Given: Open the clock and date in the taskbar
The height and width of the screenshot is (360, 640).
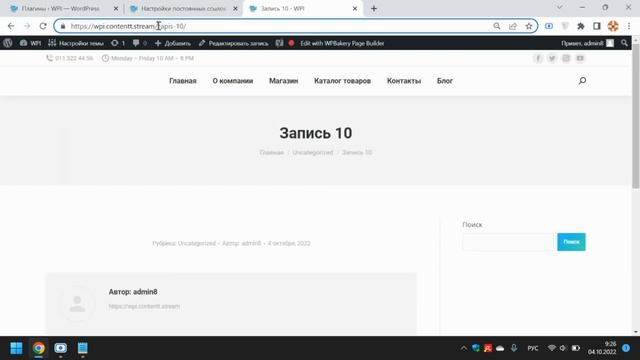Looking at the screenshot, I should [602, 348].
